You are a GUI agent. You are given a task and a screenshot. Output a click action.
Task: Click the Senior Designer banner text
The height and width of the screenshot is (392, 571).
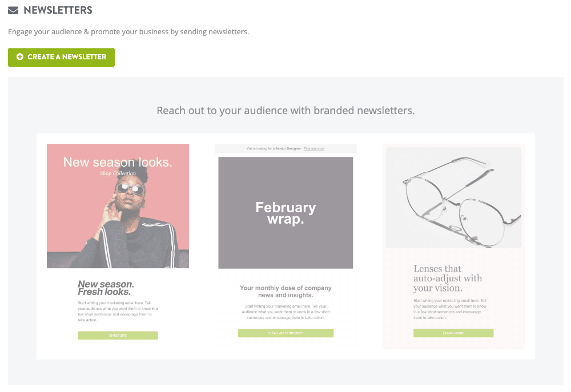(x=274, y=148)
